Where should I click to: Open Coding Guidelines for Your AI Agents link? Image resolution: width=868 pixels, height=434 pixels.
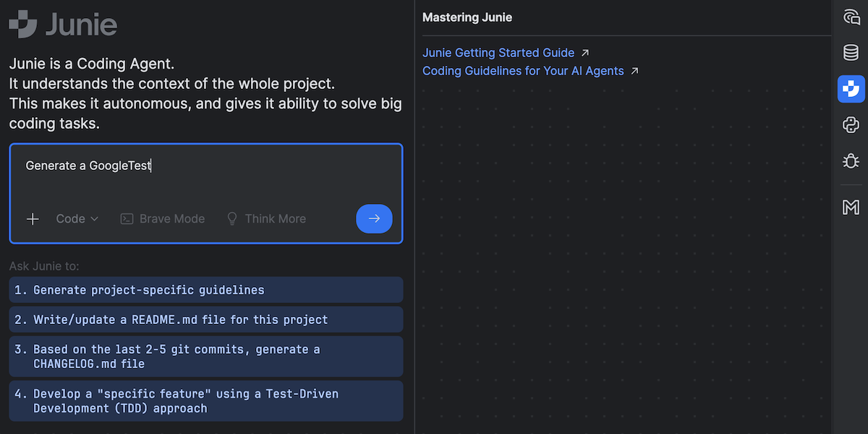tap(523, 71)
